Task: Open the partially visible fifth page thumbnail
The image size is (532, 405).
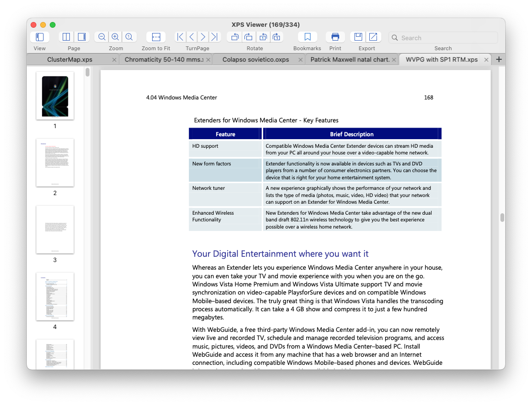Action: pos(55,354)
